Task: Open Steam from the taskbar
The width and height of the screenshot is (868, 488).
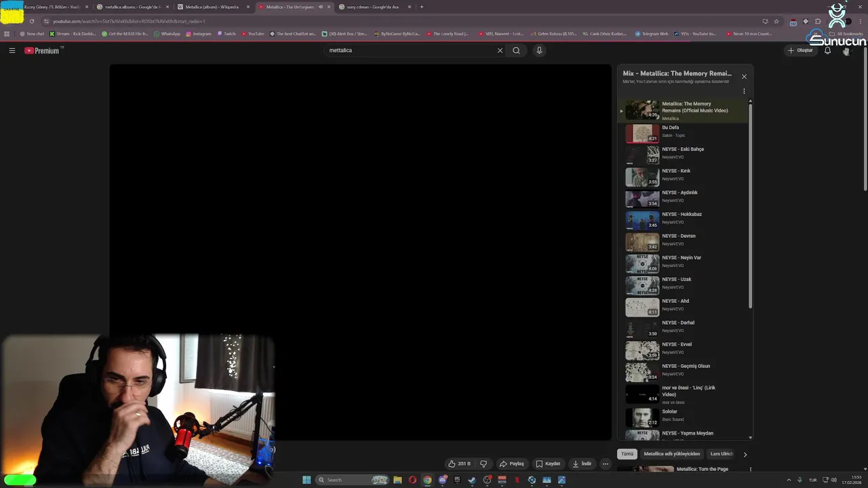Action: (472, 480)
